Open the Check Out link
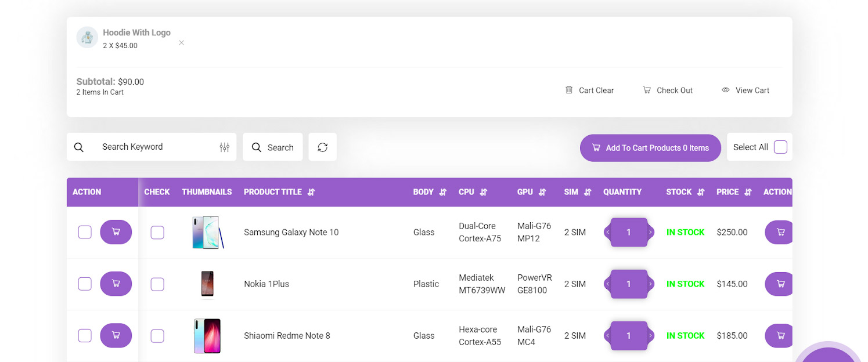The height and width of the screenshot is (362, 868). click(x=668, y=91)
